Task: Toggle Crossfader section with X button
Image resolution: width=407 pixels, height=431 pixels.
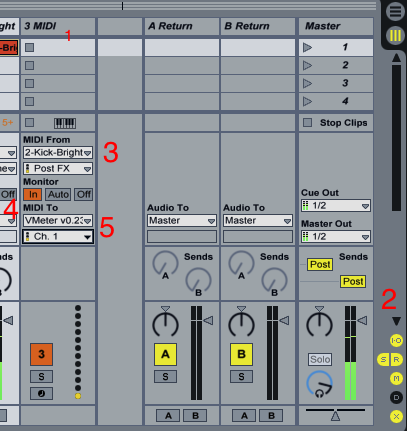Action: click(x=396, y=416)
